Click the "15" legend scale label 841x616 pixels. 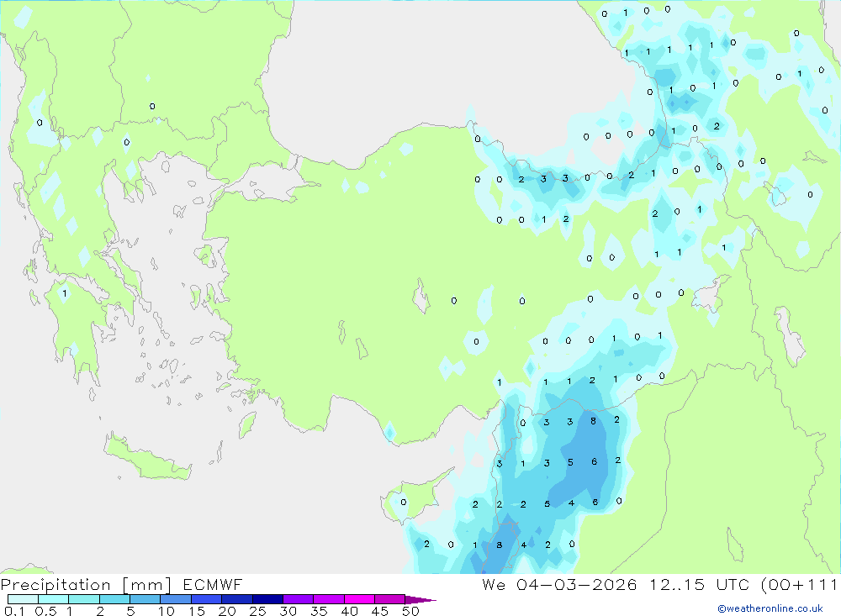click(197, 611)
